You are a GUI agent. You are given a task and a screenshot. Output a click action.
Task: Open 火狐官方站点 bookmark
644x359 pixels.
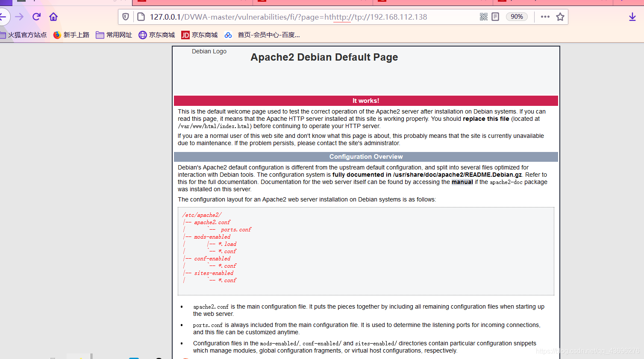pos(24,35)
